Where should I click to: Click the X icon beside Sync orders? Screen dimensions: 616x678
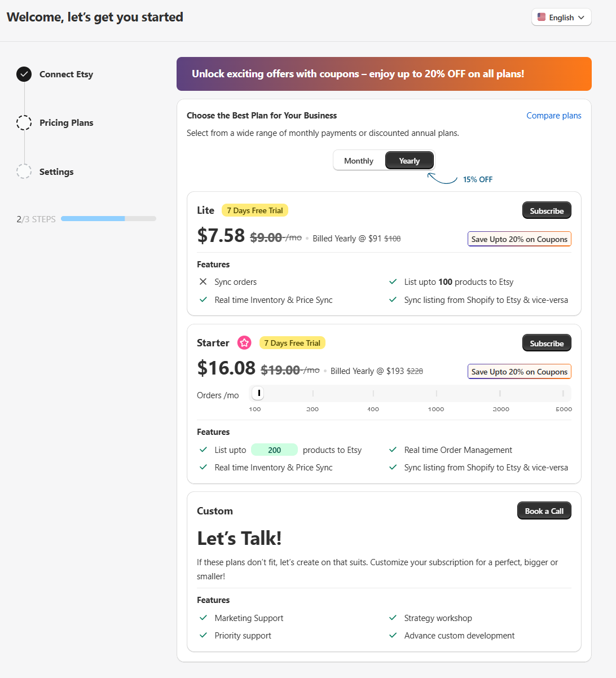click(203, 281)
